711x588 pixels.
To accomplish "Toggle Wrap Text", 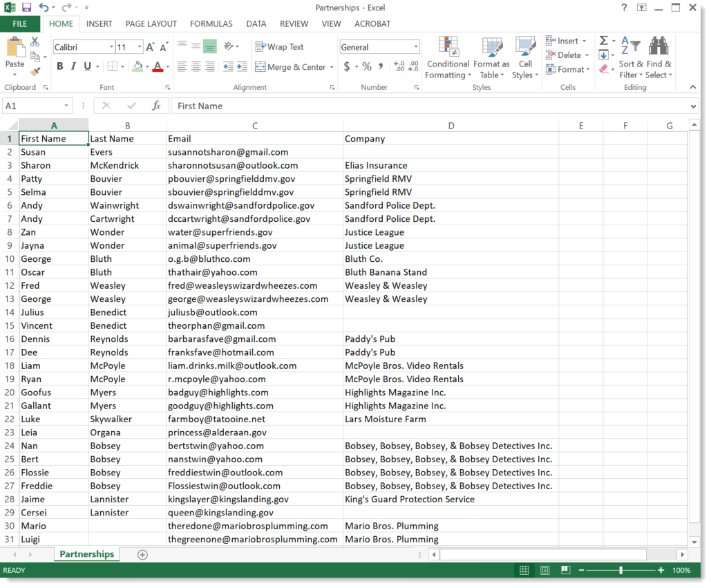I will click(x=279, y=47).
